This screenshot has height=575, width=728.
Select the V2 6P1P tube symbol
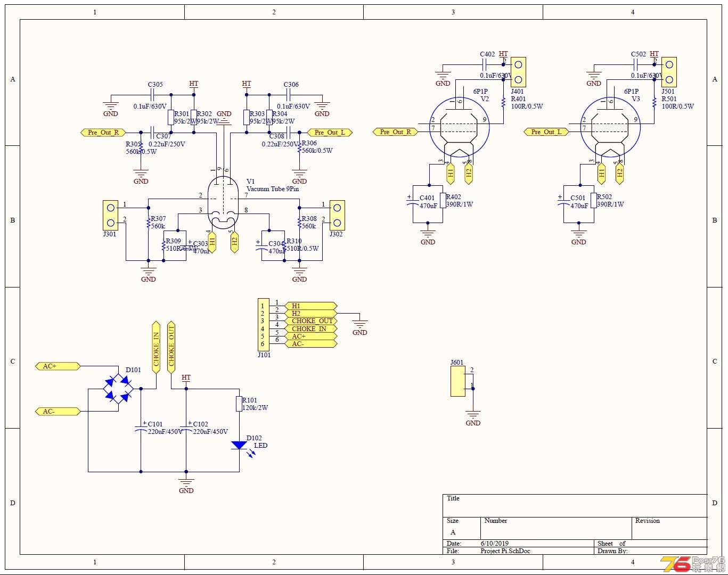[460, 127]
